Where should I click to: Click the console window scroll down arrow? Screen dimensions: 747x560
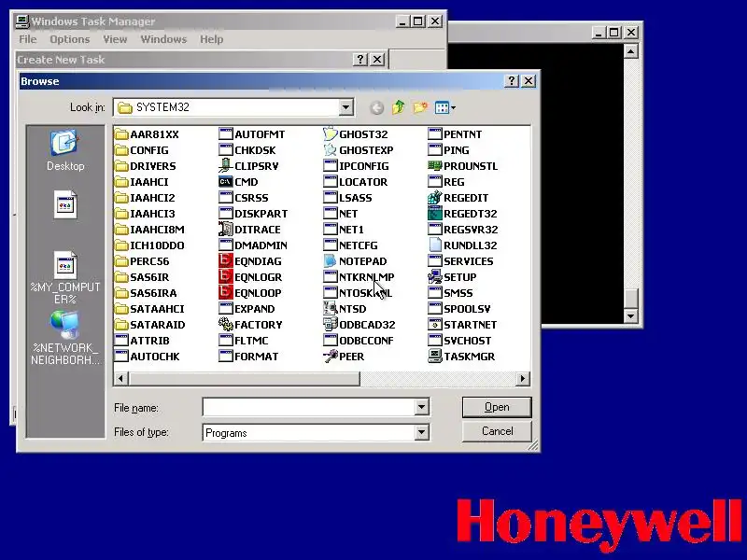coord(631,315)
